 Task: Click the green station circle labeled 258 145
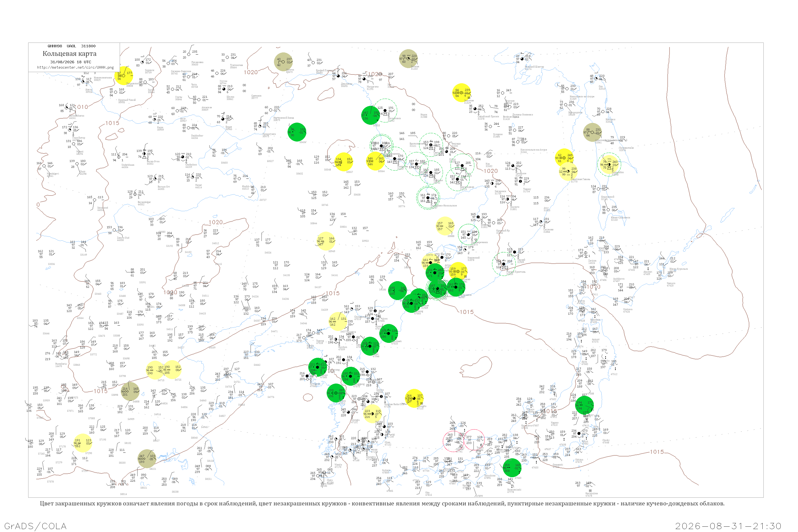[x=512, y=468]
